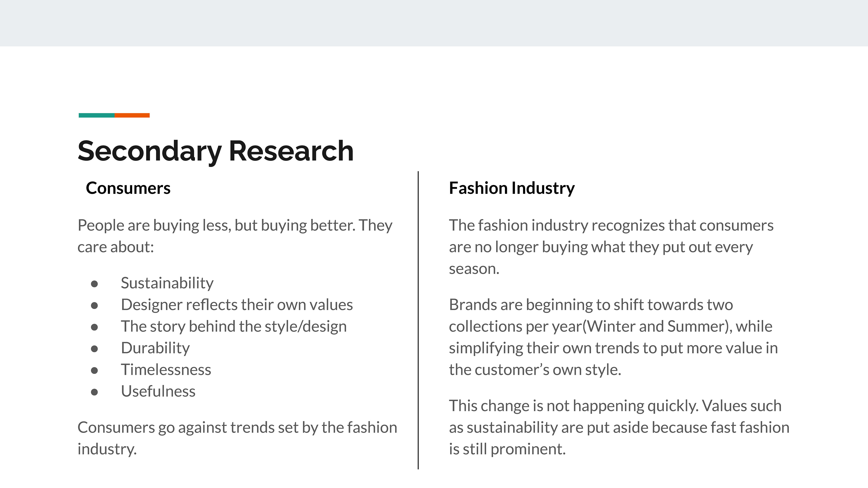Click the bullet dot beside Usefulness

(94, 392)
